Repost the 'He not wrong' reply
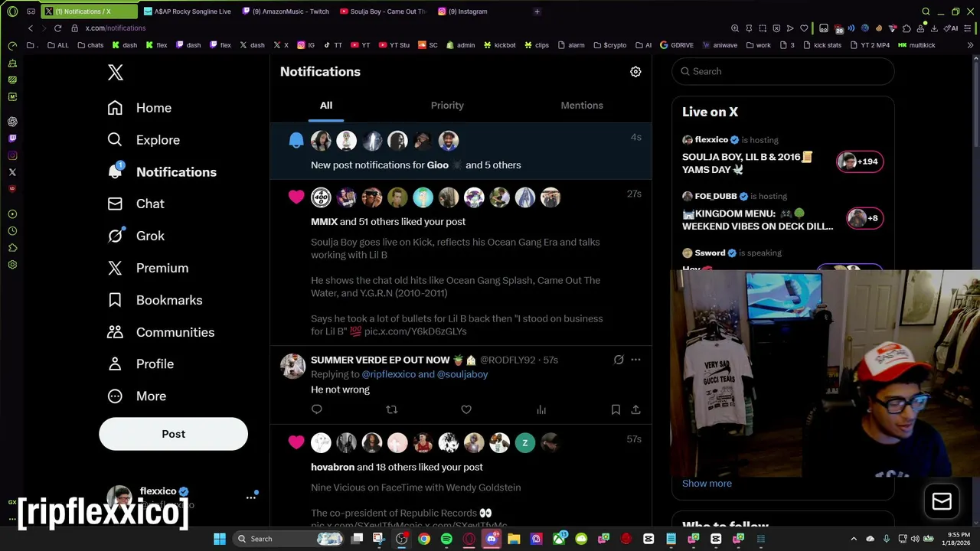This screenshot has width=980, height=551. [x=391, y=409]
